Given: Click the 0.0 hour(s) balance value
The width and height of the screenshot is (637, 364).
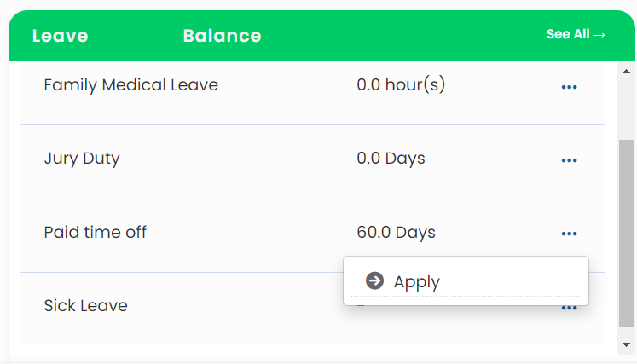Looking at the screenshot, I should pyautogui.click(x=401, y=85).
